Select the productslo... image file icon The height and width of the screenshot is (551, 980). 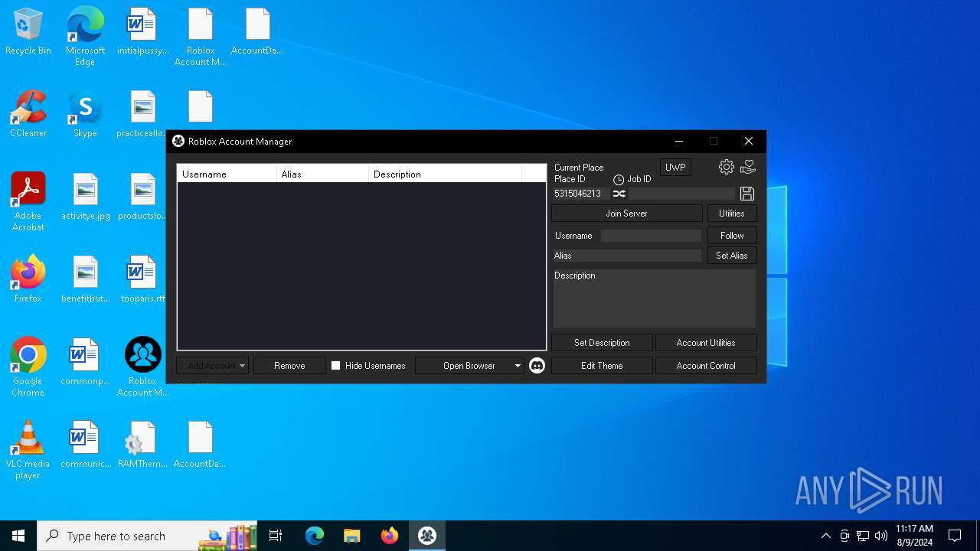click(142, 197)
